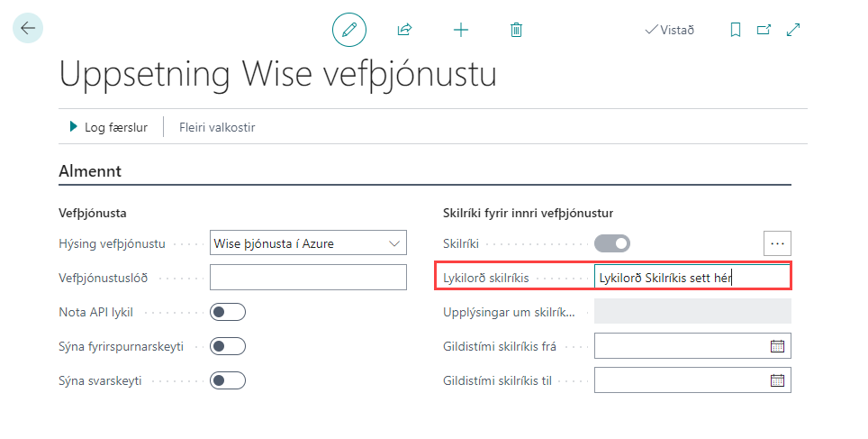The image size is (868, 439).
Task: Click the Skilríki ellipsis button
Action: point(778,243)
